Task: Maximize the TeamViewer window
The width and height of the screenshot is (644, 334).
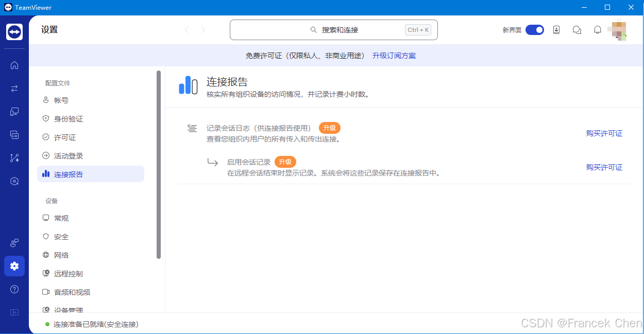Action: 607,8
